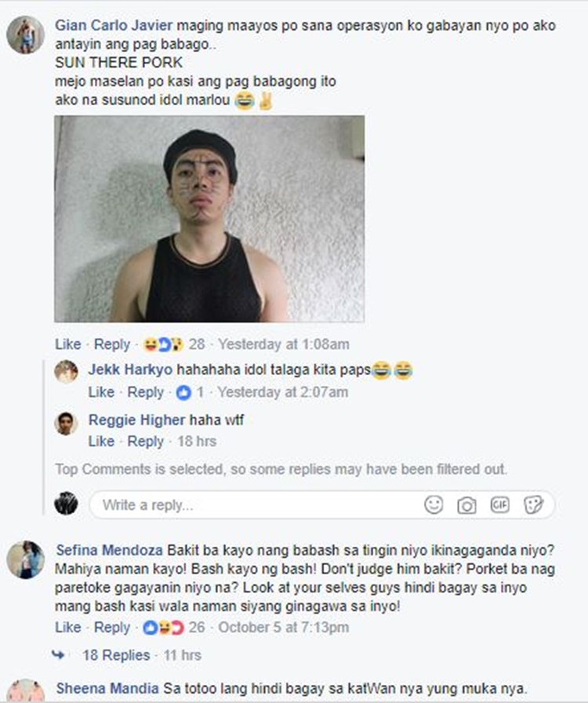The width and height of the screenshot is (588, 703).
Task: Expand the 18 Replies thread
Action: tap(116, 655)
